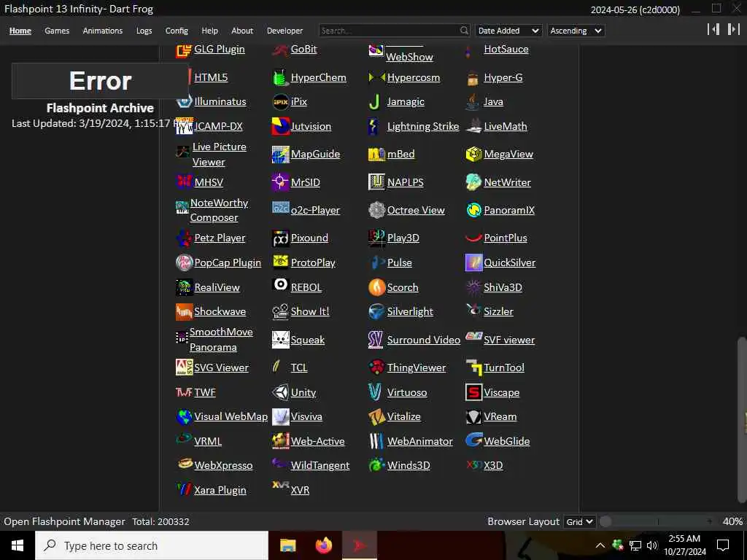Viewport: 747px width, 560px height.
Task: Open the notification center icon
Action: tap(723, 545)
